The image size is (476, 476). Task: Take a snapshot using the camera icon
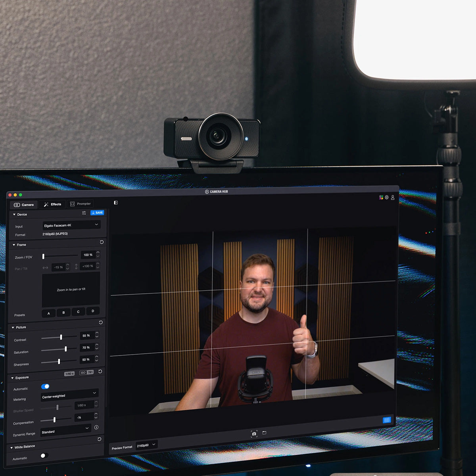[x=254, y=433]
